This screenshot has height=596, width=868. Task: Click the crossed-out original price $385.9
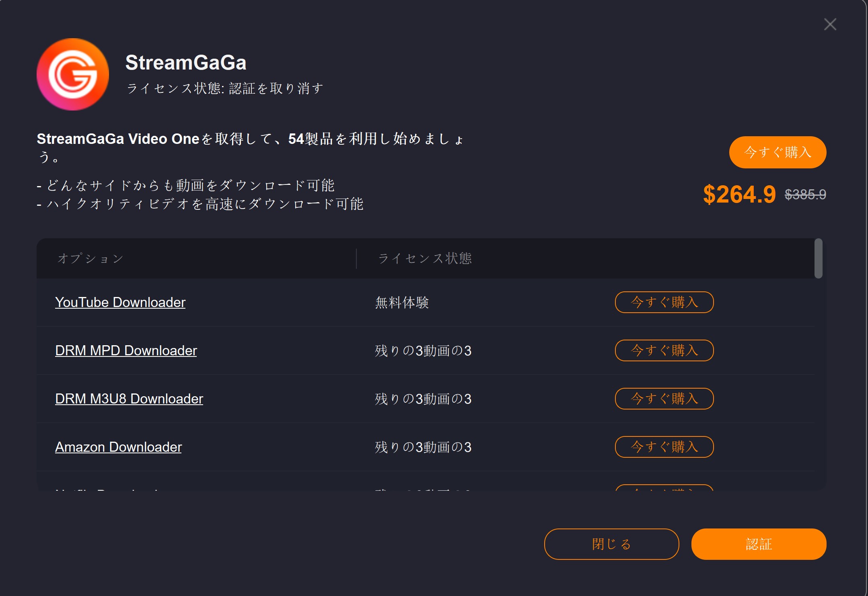click(x=805, y=195)
